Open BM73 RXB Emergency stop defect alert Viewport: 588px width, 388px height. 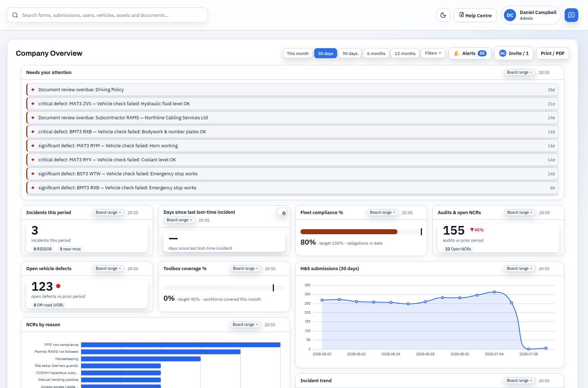(x=293, y=188)
